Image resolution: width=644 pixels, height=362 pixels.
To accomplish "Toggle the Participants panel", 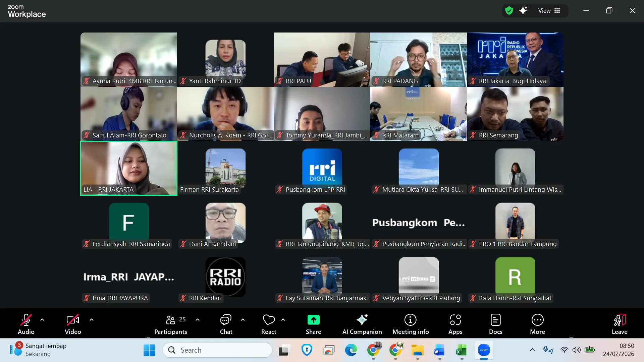I will pyautogui.click(x=171, y=324).
